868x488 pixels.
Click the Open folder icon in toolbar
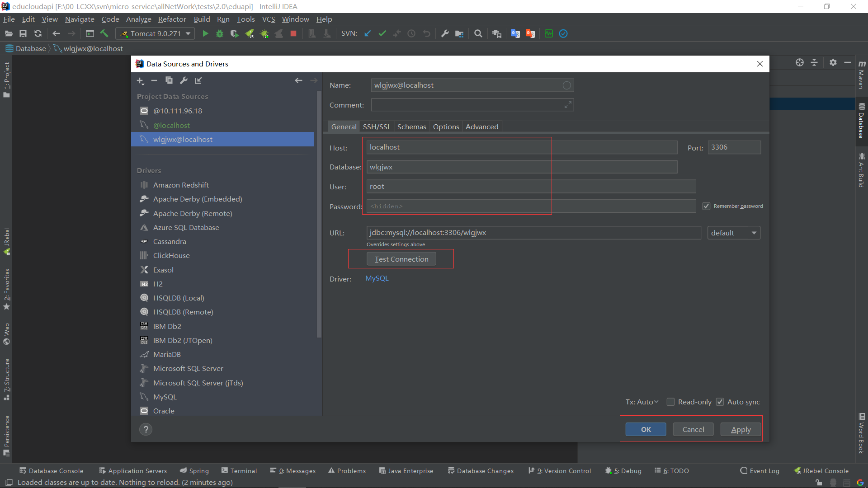click(9, 33)
